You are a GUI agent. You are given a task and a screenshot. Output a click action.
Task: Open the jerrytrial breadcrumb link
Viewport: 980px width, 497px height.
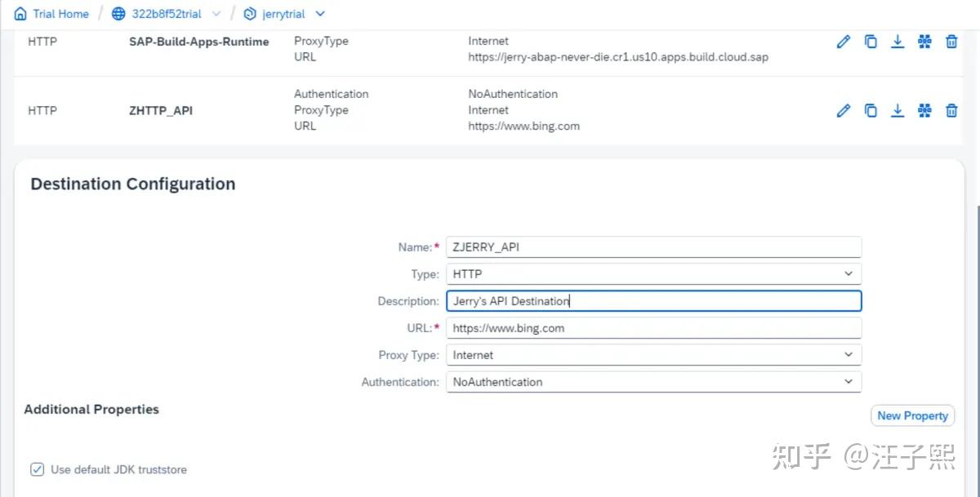tap(284, 14)
